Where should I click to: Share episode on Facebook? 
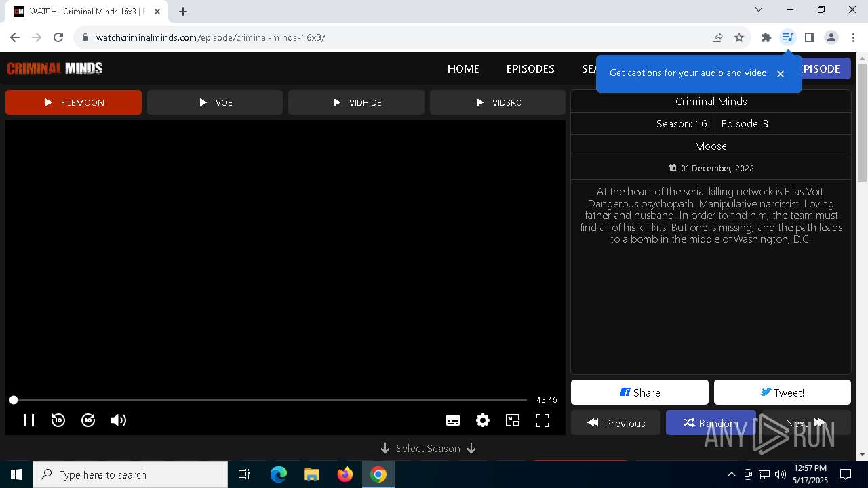pyautogui.click(x=639, y=392)
